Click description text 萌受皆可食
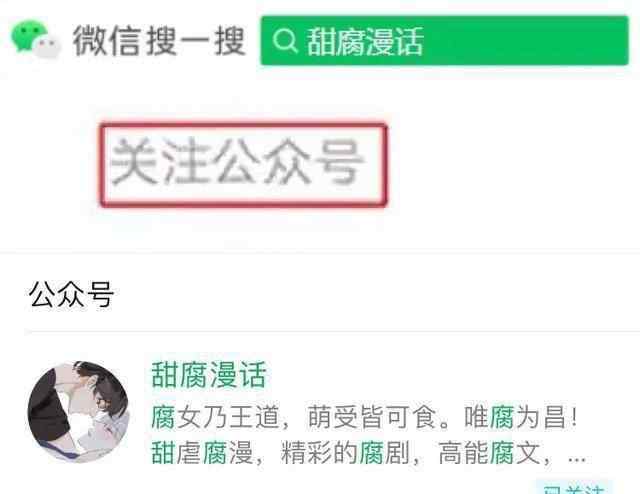640x494 pixels. click(372, 417)
